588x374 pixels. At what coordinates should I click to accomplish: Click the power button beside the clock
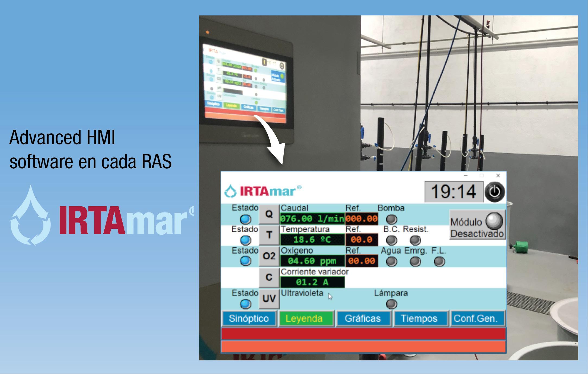[x=495, y=192]
